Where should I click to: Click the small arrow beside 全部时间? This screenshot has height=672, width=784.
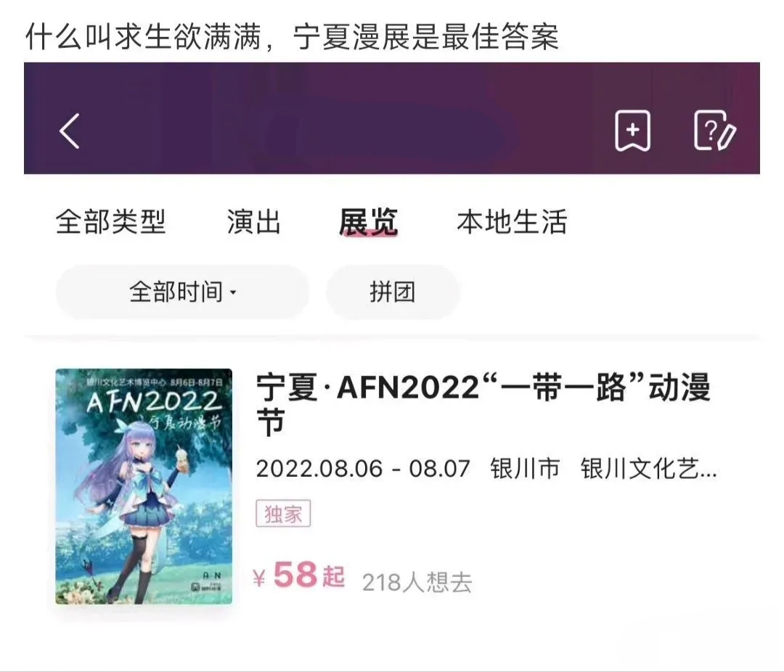(232, 292)
